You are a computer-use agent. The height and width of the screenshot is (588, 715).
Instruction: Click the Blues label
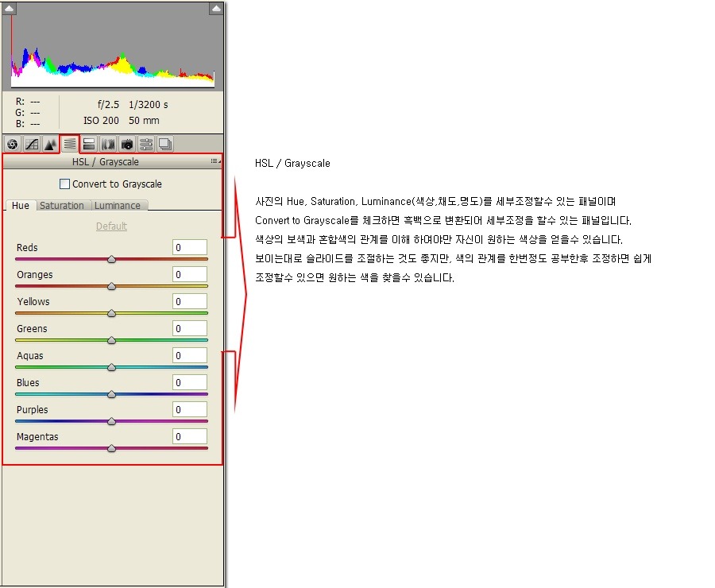pos(28,383)
